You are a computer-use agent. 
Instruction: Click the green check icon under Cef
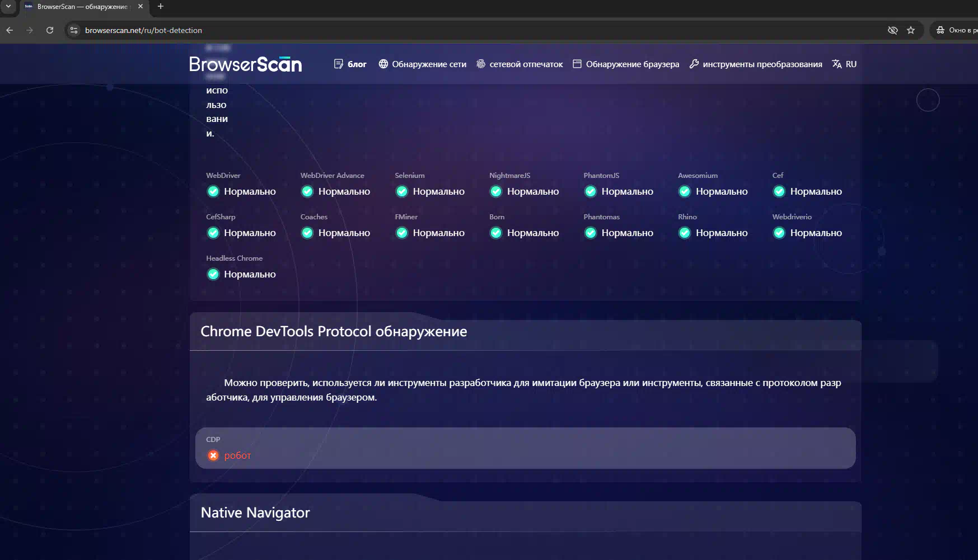779,192
